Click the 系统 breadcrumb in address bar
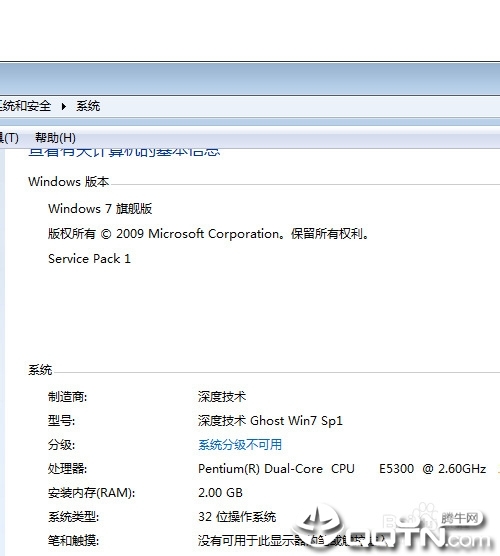Image resolution: width=500 pixels, height=556 pixels. click(x=88, y=106)
